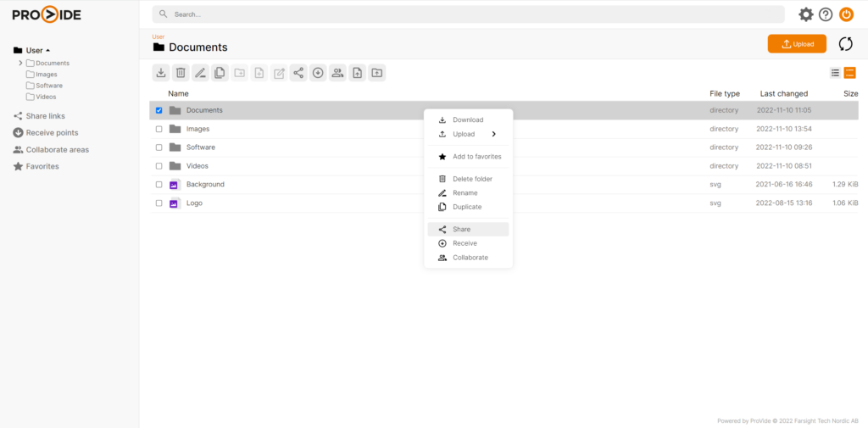Select Download in the context menu
Viewport: 868px width, 428px height.
pos(468,120)
